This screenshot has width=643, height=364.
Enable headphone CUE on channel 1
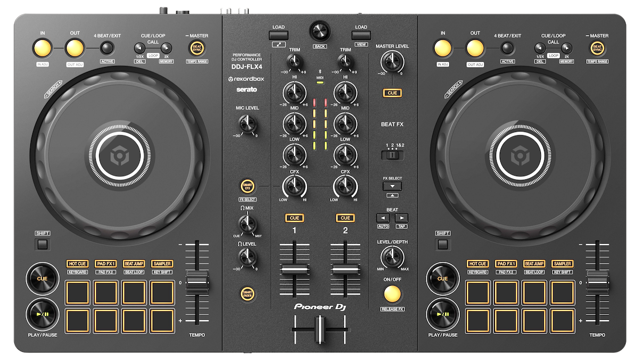(294, 218)
